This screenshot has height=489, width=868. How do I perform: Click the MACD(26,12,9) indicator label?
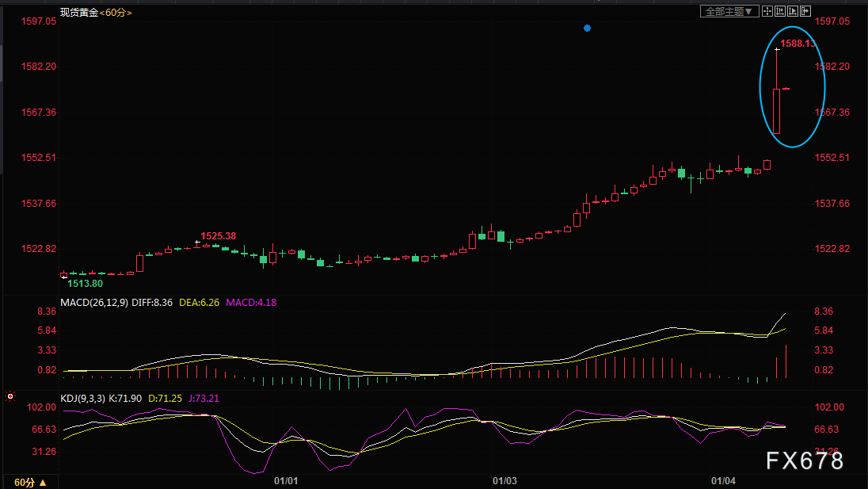[x=94, y=303]
